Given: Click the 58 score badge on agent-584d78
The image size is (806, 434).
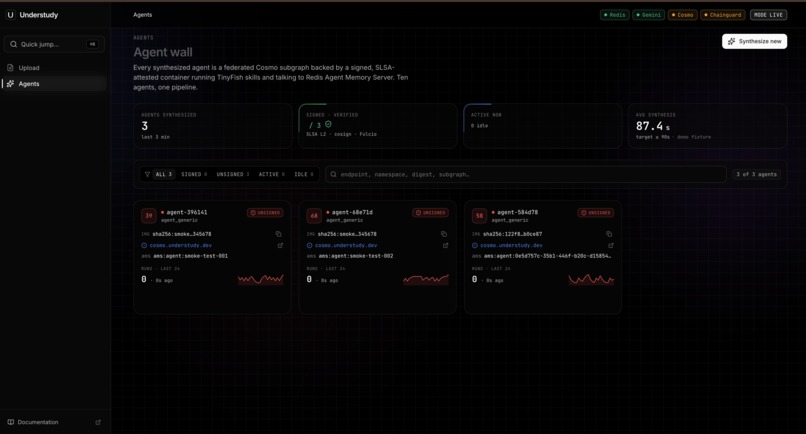Looking at the screenshot, I should coord(480,215).
